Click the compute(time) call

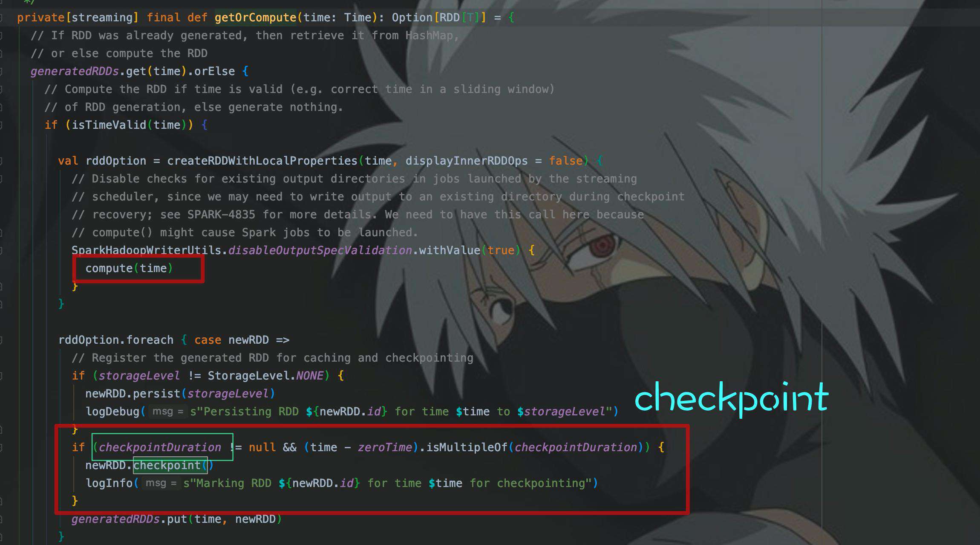[129, 268]
